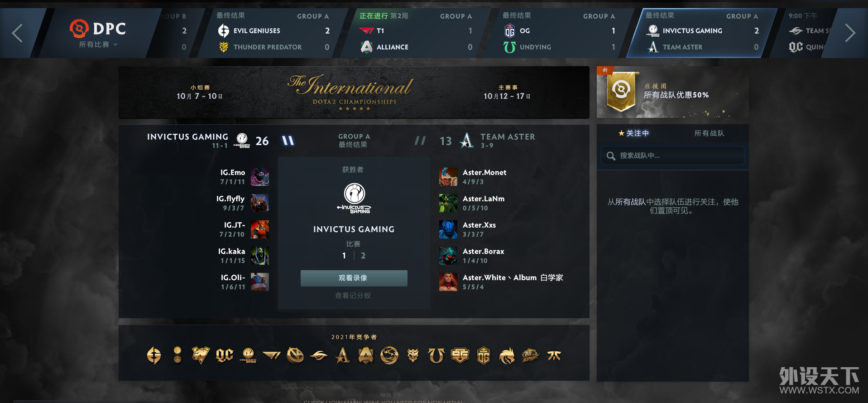The height and width of the screenshot is (403, 868).
Task: Click the T1 logo in contenders row
Action: click(x=272, y=355)
